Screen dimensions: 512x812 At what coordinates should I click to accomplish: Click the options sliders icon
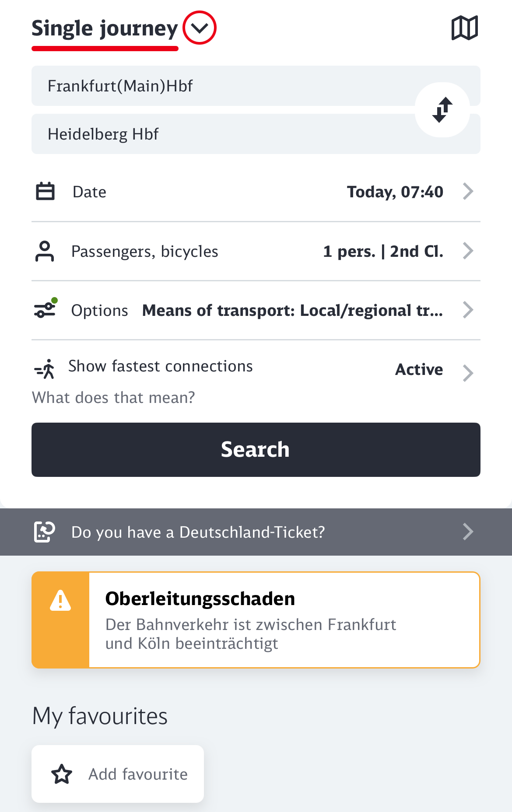(x=45, y=309)
